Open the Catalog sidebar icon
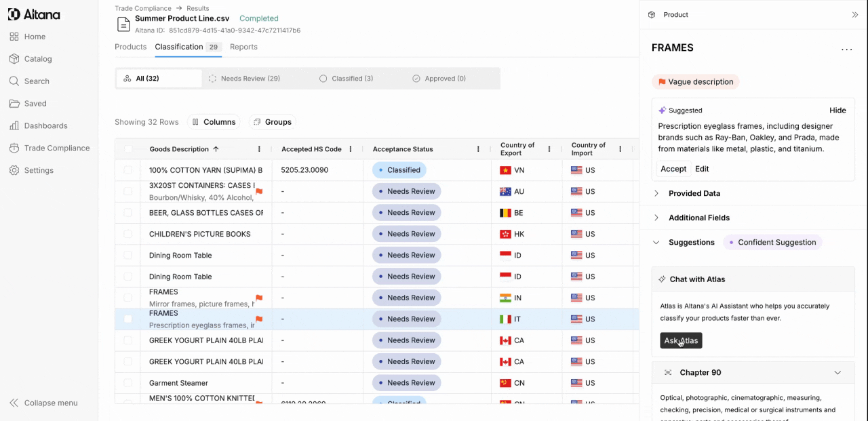868x421 pixels. pos(14,59)
